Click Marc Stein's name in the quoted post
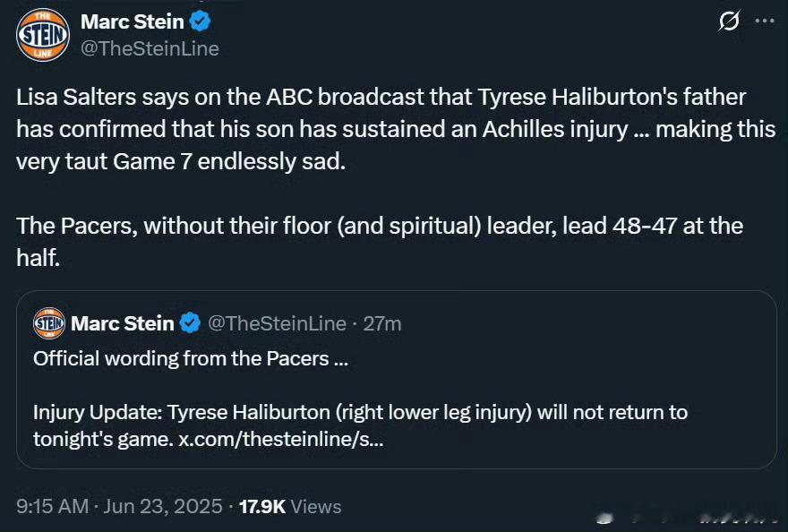The image size is (788, 532). [x=122, y=323]
